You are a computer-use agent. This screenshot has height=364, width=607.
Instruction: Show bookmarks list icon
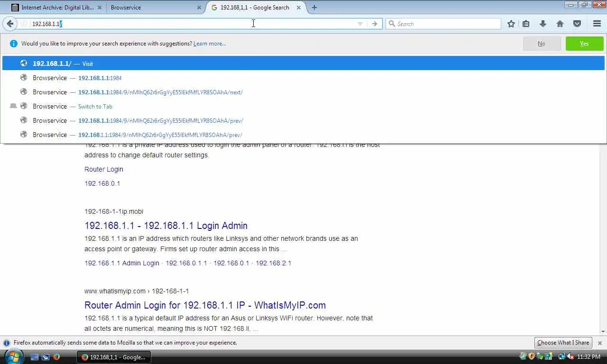(x=526, y=24)
